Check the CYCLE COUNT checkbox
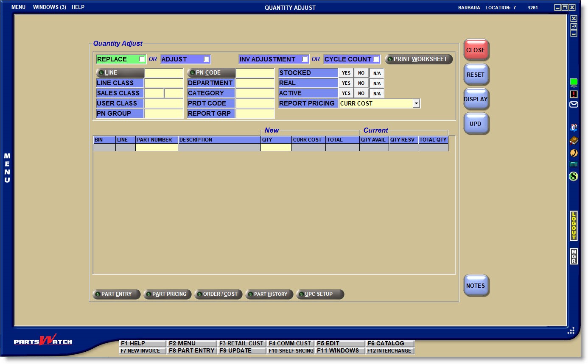This screenshot has width=588, height=364. [x=376, y=59]
